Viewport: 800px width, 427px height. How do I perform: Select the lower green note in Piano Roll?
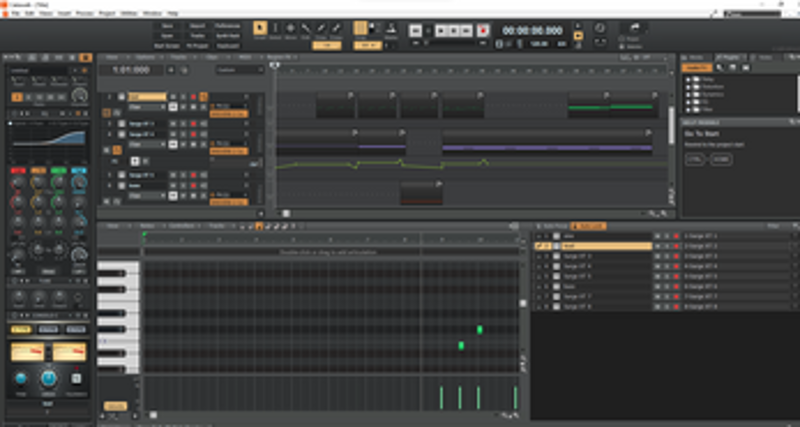point(461,345)
